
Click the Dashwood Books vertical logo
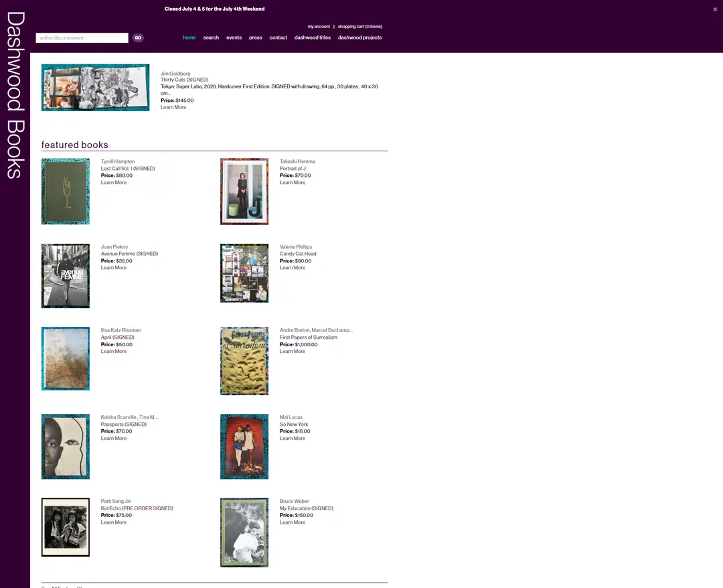15,95
